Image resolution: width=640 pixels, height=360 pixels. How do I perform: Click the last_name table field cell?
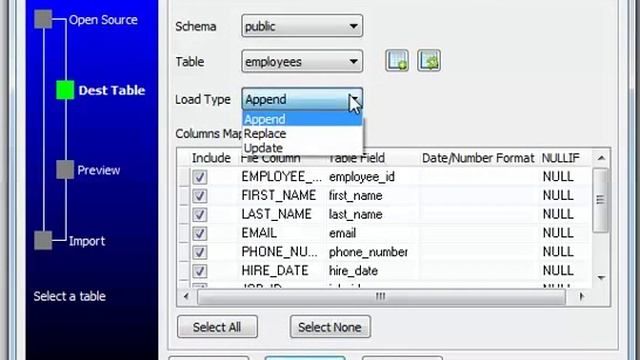point(372,214)
